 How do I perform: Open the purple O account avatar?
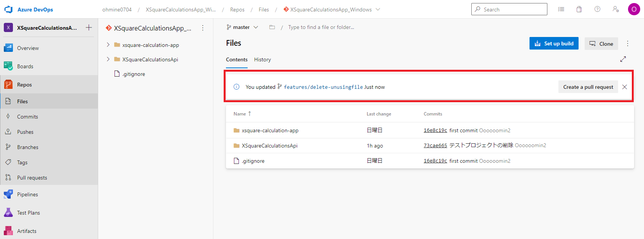(634, 9)
